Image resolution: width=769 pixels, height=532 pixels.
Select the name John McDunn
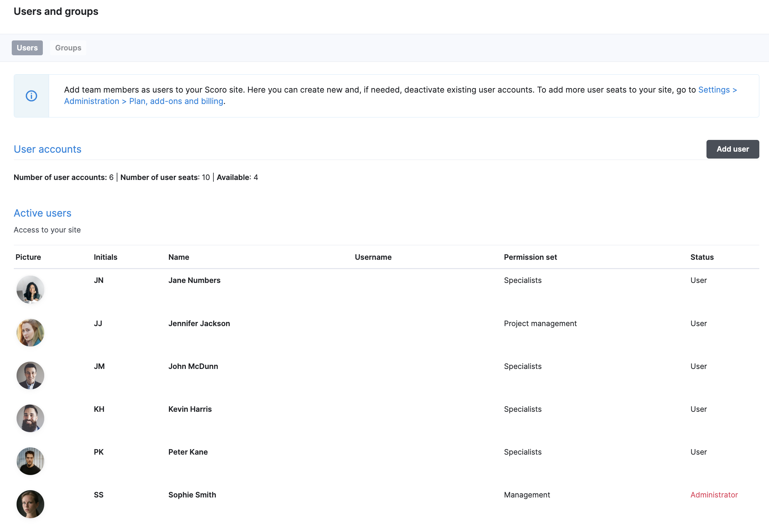(x=193, y=366)
